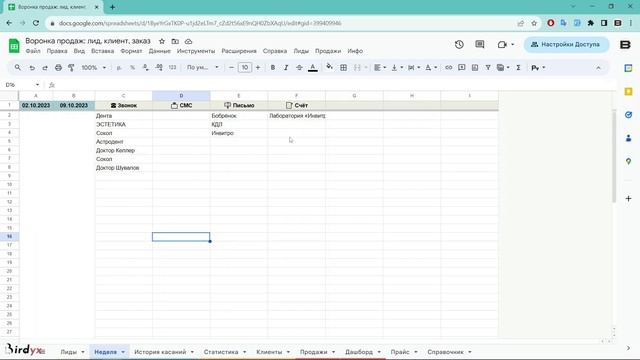Image resolution: width=640 pixels, height=360 pixels.
Task: Open the vertical align dropdown
Action: click(x=397, y=67)
